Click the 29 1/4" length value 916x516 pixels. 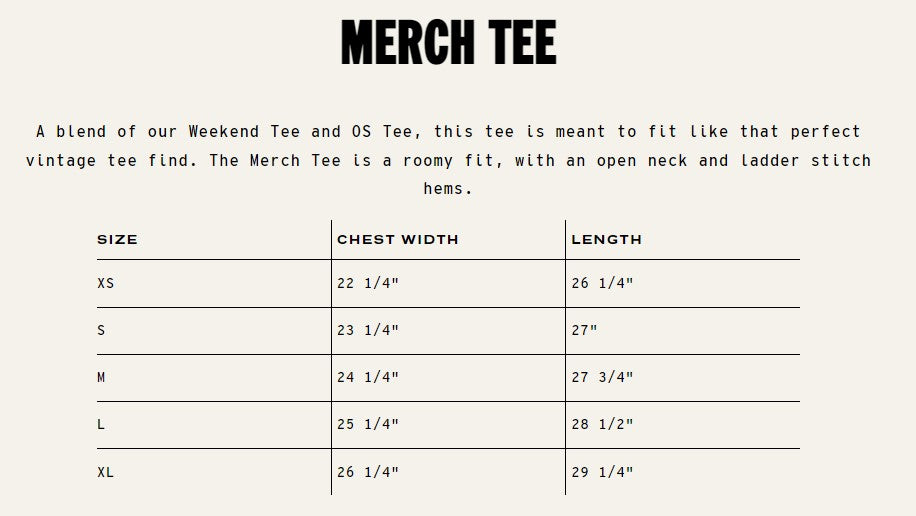603,472
